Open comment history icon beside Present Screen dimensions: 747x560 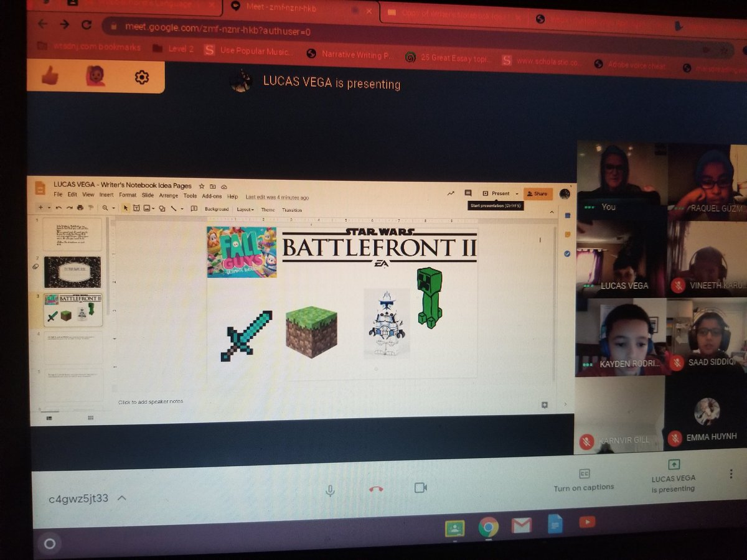pyautogui.click(x=468, y=193)
